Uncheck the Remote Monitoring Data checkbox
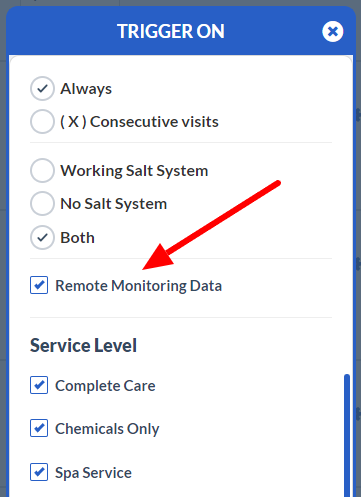 (x=39, y=285)
